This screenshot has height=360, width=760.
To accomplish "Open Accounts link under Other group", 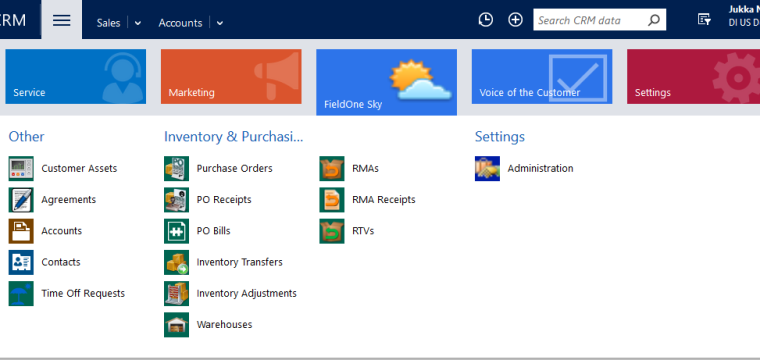I will point(62,231).
